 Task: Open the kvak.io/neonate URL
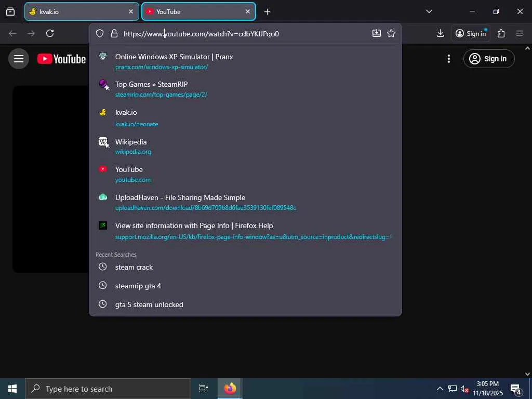click(x=137, y=124)
